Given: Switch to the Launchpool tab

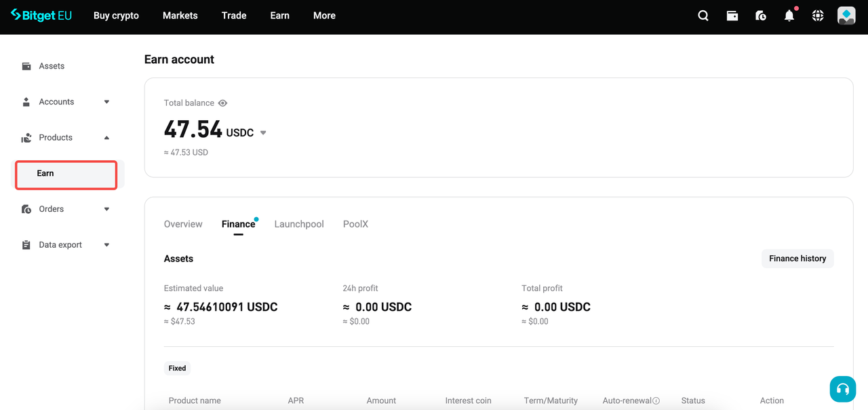Looking at the screenshot, I should click(x=299, y=224).
